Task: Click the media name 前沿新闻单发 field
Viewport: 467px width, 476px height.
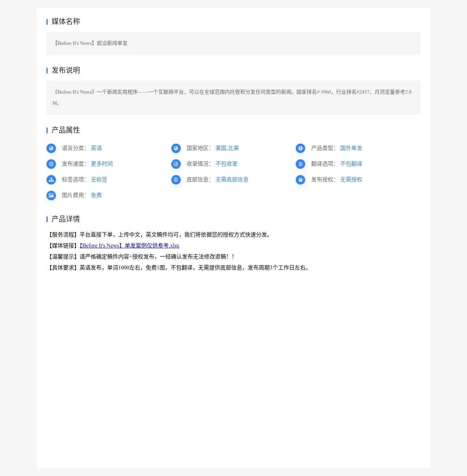Action: [x=233, y=43]
